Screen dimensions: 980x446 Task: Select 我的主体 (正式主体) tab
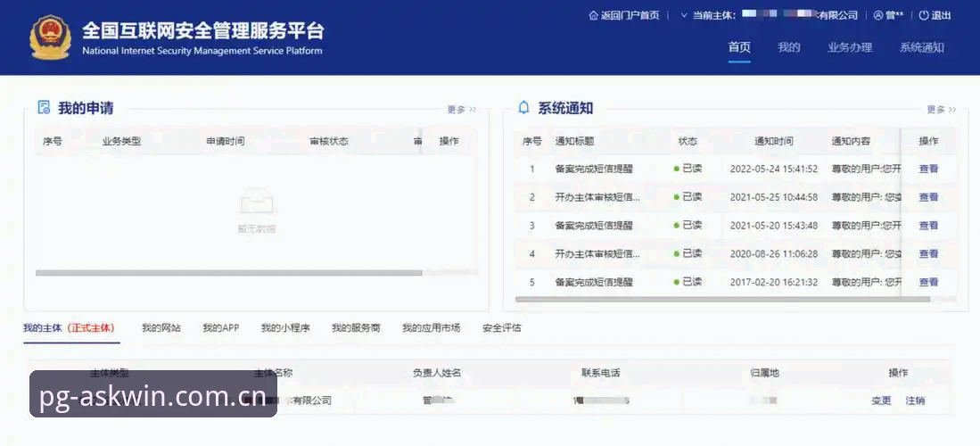coord(70,327)
